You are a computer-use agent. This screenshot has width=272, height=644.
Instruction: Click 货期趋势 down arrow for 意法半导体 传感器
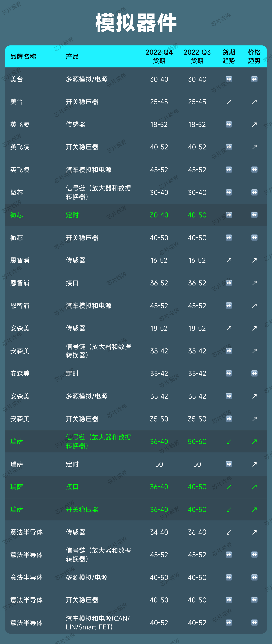(x=229, y=532)
